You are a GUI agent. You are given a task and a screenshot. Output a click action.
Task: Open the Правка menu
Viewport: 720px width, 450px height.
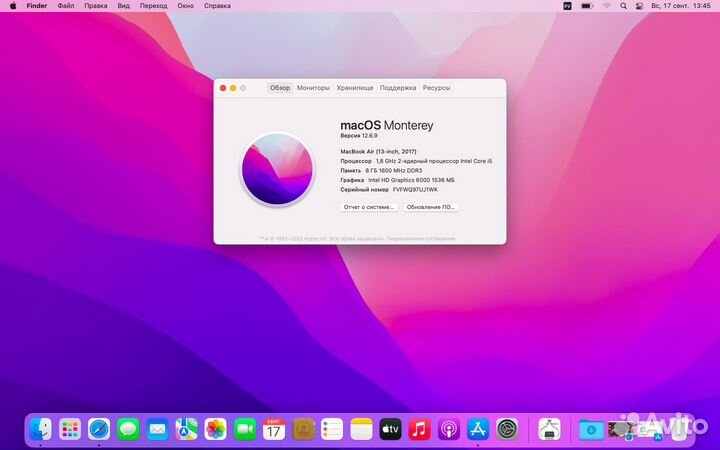click(x=96, y=6)
